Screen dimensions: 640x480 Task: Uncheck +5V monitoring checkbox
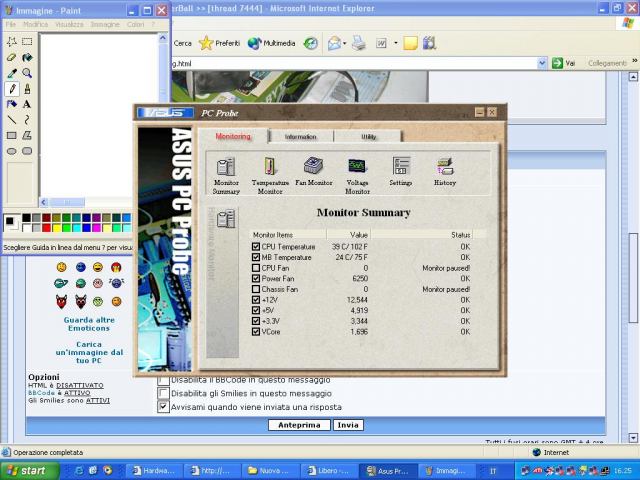click(256, 310)
